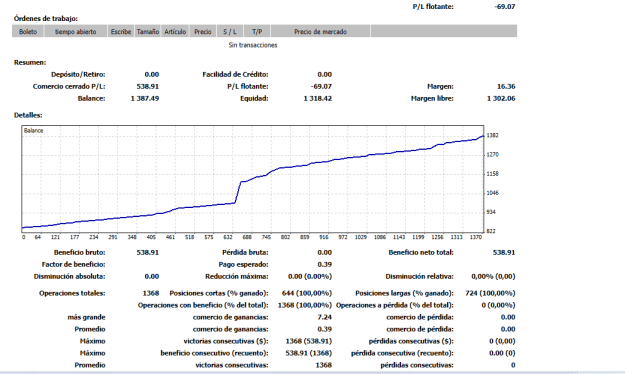Click the Beneficio bruto label
The width and height of the screenshot is (625, 374).
pyautogui.click(x=80, y=252)
